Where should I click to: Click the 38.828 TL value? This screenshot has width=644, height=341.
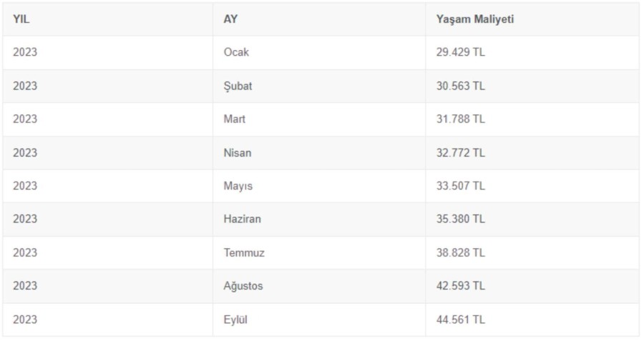click(x=460, y=253)
